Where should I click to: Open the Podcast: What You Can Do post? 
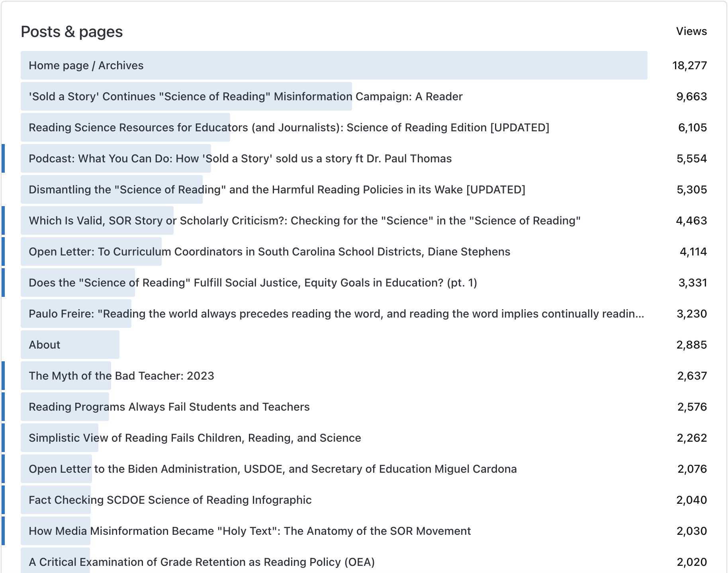point(240,158)
